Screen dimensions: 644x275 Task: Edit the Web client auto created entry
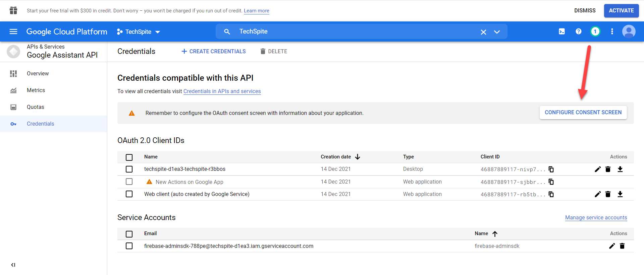click(x=597, y=194)
